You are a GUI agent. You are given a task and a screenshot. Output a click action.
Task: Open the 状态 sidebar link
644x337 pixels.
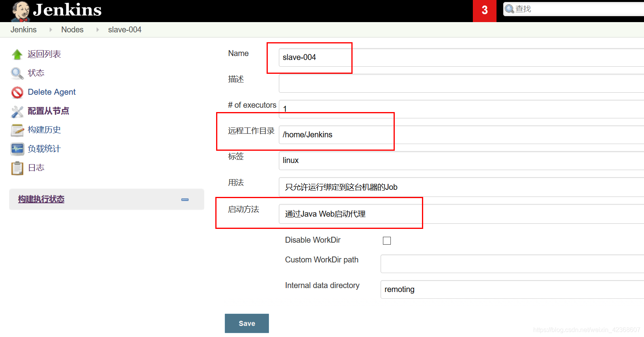tap(36, 73)
